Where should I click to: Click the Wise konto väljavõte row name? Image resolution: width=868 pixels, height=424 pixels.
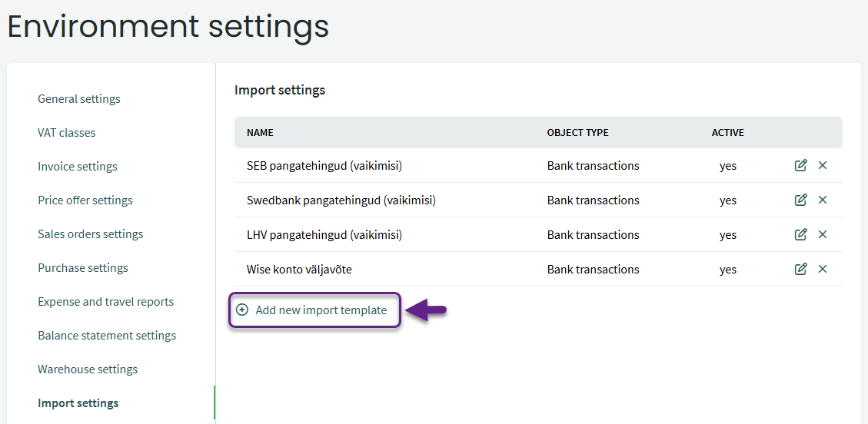(x=299, y=270)
